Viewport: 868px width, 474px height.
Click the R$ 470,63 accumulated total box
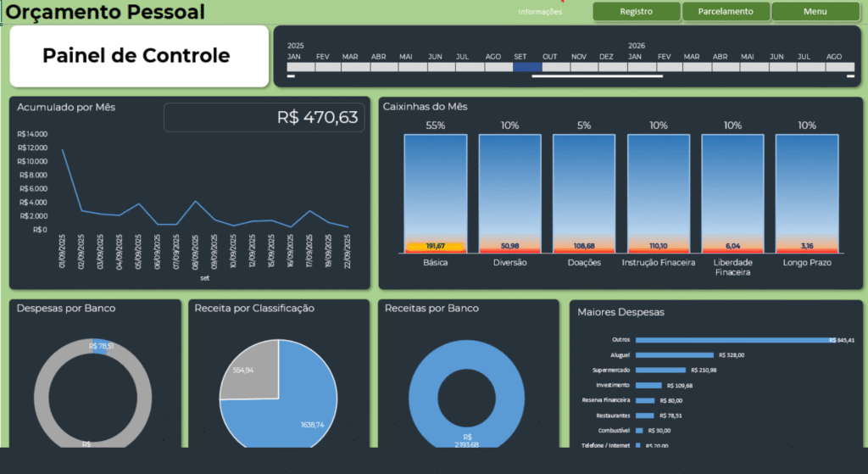264,118
